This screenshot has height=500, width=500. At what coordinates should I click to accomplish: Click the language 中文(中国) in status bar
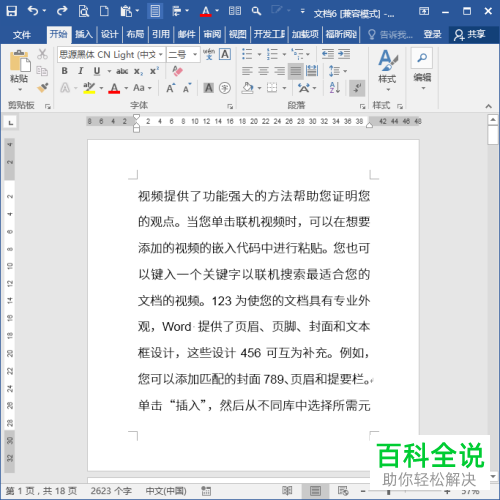(x=166, y=491)
